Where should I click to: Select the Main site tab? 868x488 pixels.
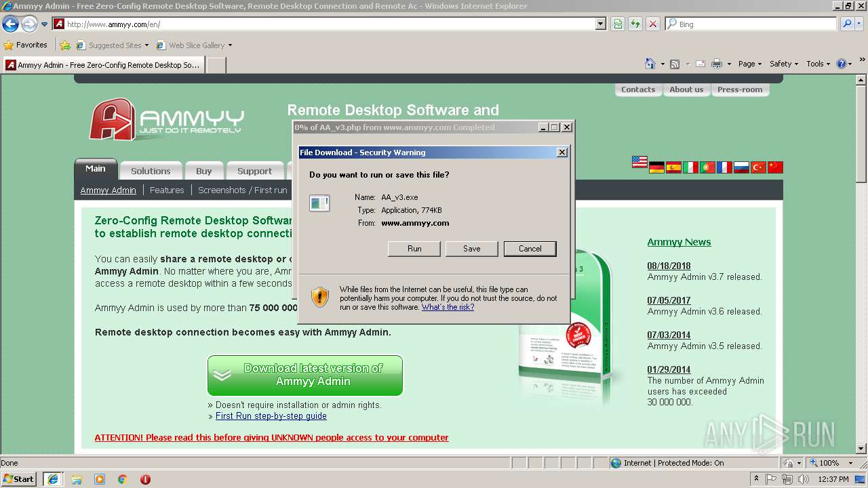[96, 169]
